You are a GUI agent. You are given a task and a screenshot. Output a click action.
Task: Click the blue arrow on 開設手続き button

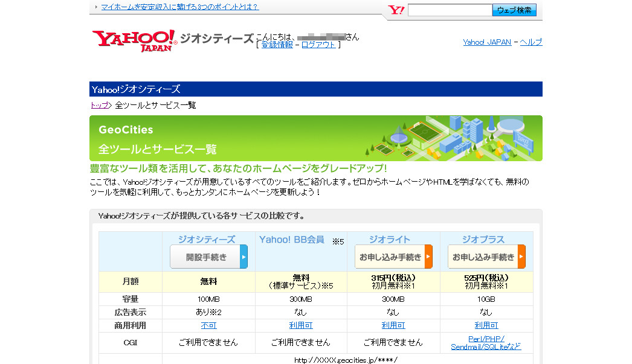pos(243,257)
